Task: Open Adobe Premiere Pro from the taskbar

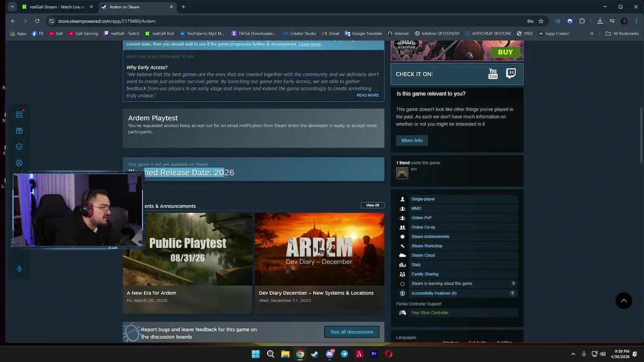Action: [374, 354]
